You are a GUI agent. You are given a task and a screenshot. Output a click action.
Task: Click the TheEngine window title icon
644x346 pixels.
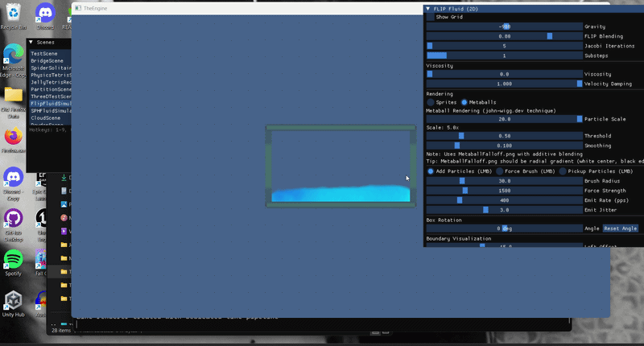[x=77, y=8]
